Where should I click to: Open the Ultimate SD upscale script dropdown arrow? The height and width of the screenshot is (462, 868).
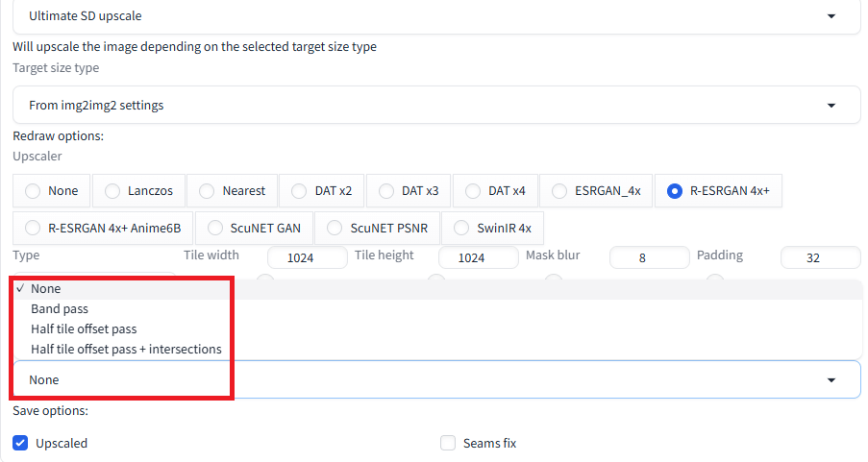click(x=831, y=16)
